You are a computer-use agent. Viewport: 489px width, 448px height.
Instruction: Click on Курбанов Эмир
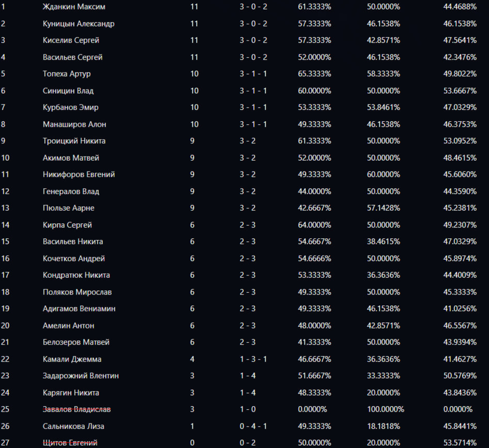[x=71, y=108]
